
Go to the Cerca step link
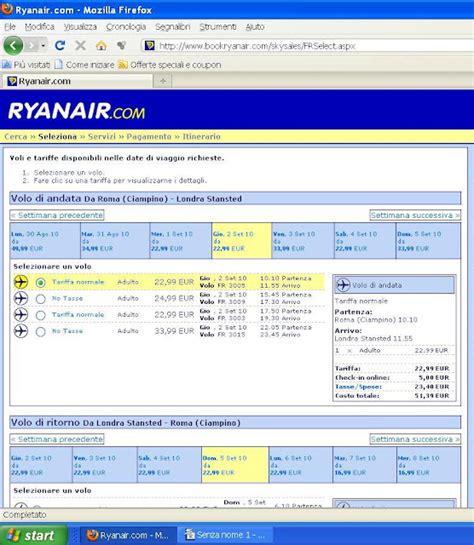16,137
